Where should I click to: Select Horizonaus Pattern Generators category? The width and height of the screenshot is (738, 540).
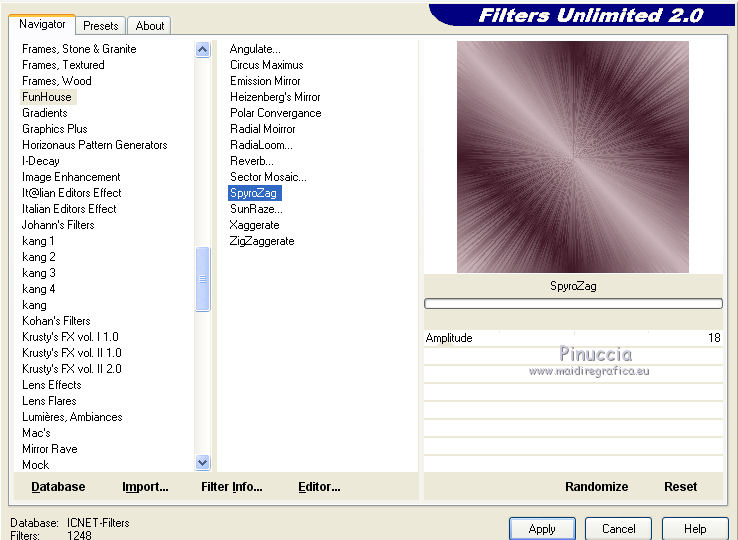click(95, 145)
